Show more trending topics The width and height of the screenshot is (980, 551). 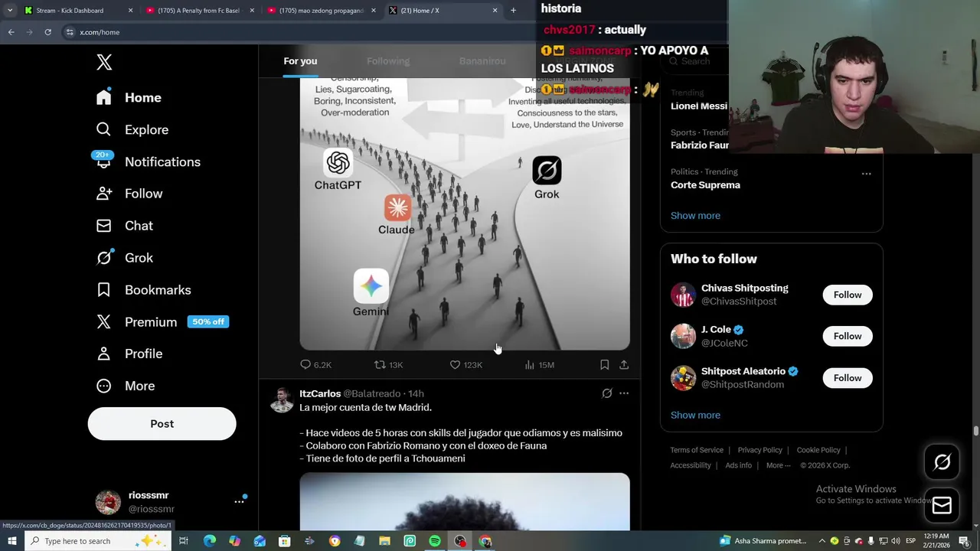pyautogui.click(x=695, y=216)
